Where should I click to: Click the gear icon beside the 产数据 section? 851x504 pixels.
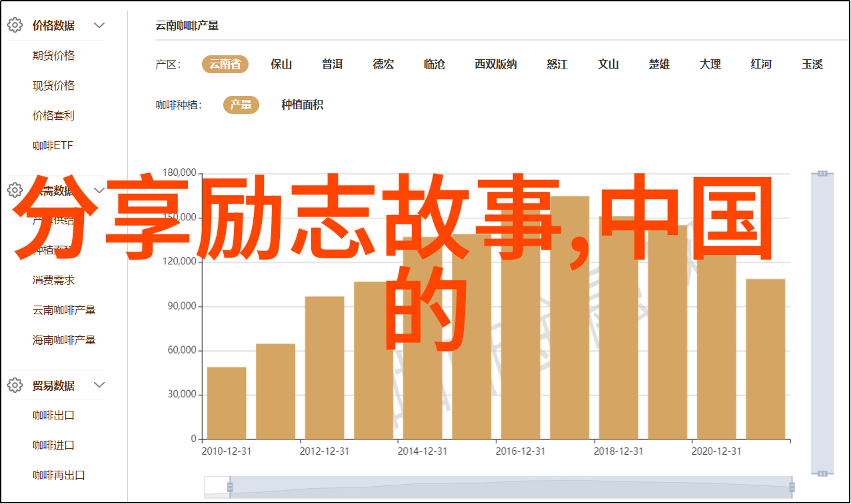[15, 190]
